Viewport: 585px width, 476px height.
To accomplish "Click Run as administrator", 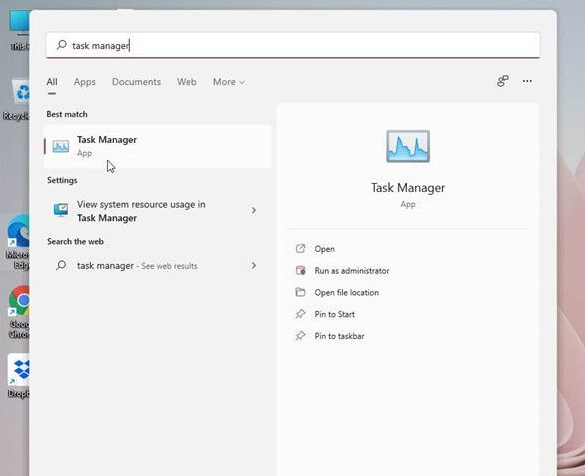I will (352, 270).
